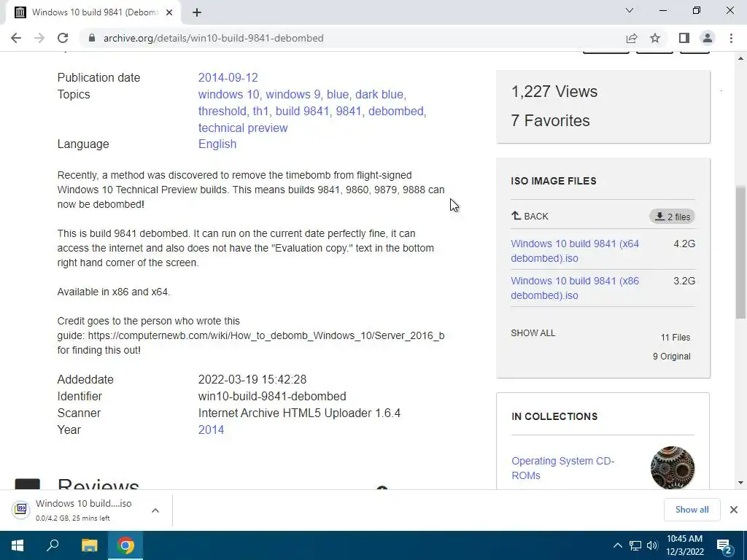
Task: Click the '11 Files' text
Action: pyautogui.click(x=676, y=337)
